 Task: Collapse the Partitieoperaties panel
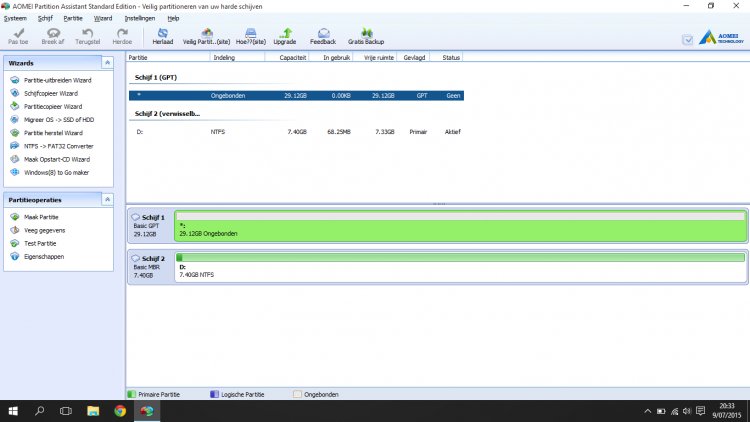click(108, 200)
